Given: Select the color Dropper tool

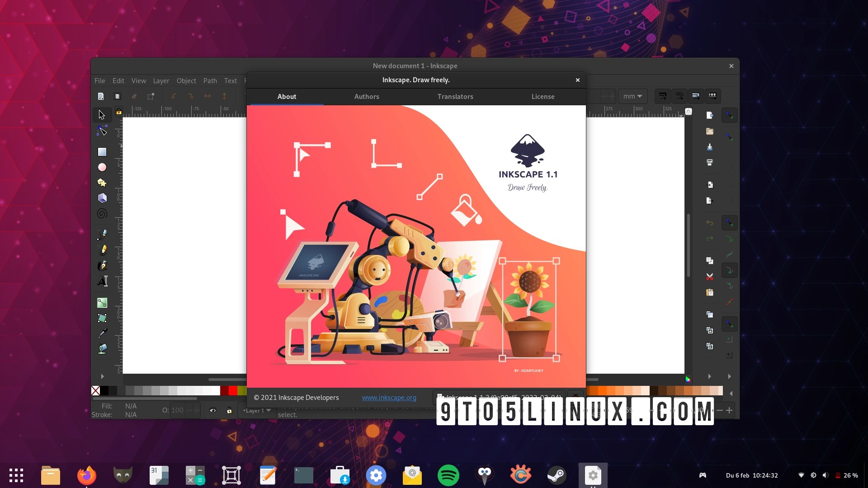Looking at the screenshot, I should click(x=102, y=333).
